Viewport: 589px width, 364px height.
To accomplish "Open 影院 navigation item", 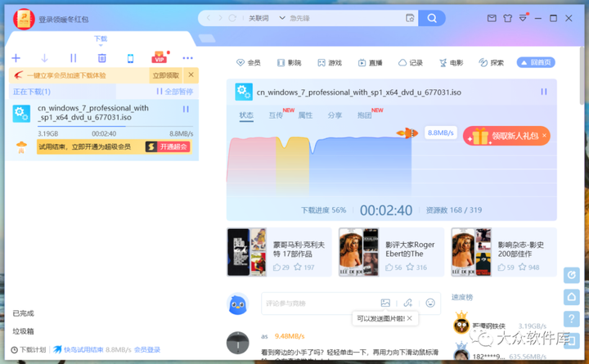I will click(289, 63).
